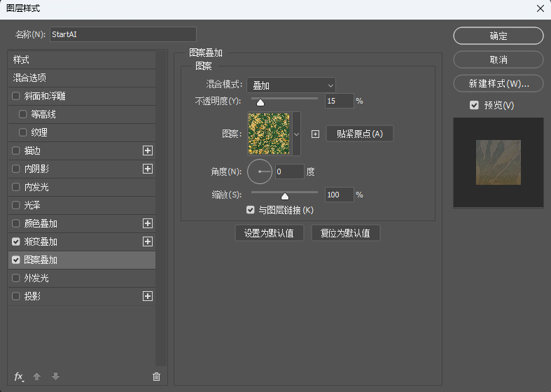This screenshot has height=392, width=551.
Task: Click 设置为默认值 button
Action: pyautogui.click(x=269, y=233)
